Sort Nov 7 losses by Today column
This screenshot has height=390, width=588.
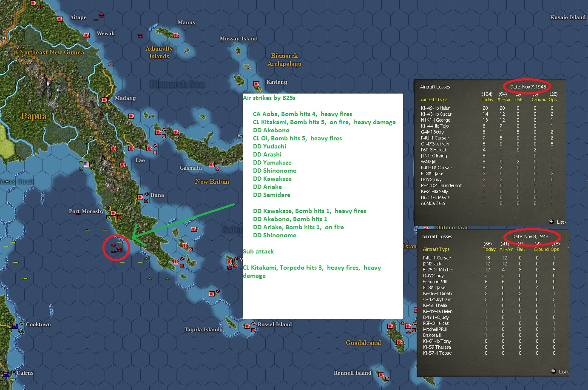tap(487, 100)
